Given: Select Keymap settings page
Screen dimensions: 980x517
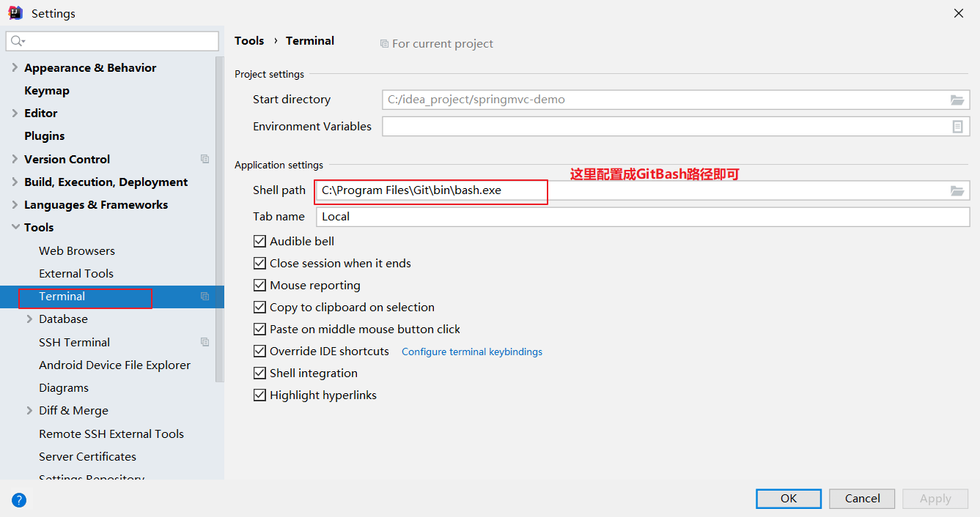Looking at the screenshot, I should [x=47, y=91].
